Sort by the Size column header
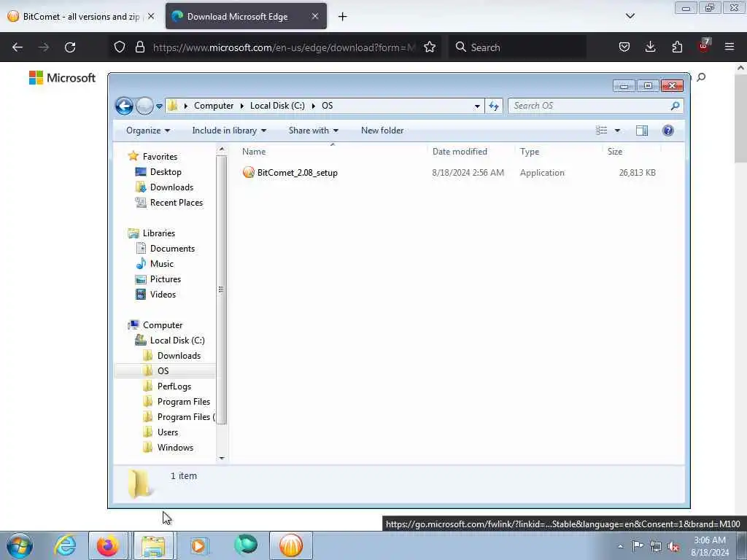The image size is (747, 560). click(632, 152)
